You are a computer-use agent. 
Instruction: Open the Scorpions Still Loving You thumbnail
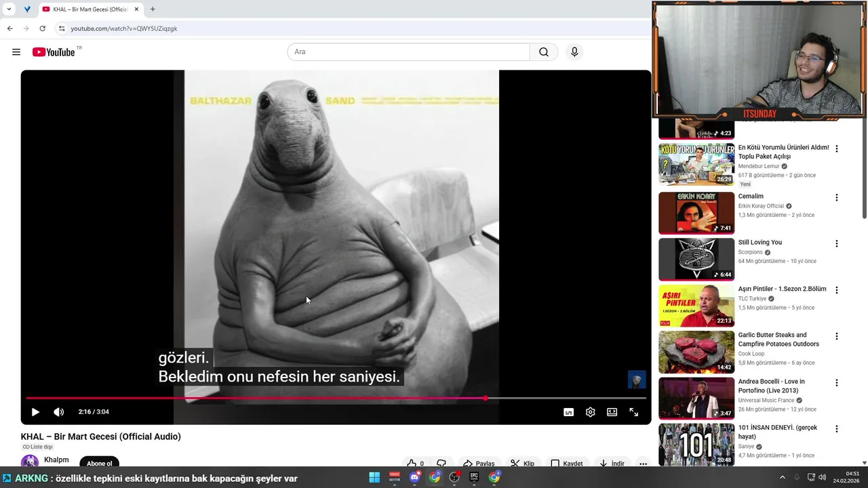coord(696,259)
